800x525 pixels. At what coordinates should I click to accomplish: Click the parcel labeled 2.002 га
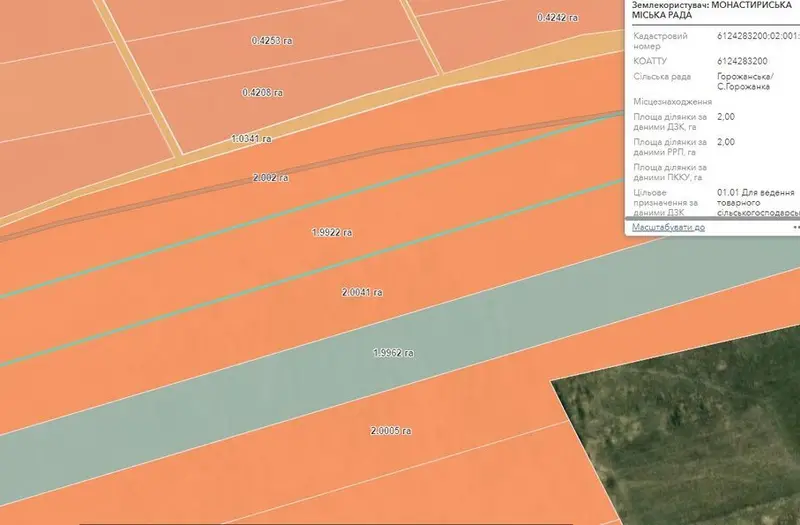tap(270, 178)
